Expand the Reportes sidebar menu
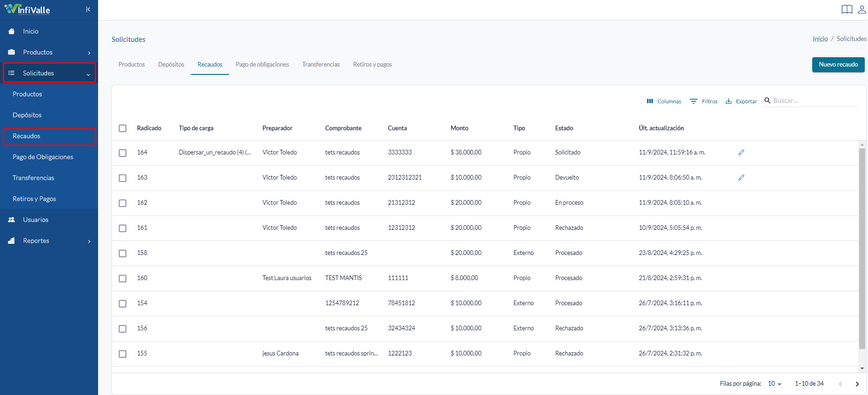 pyautogui.click(x=49, y=241)
